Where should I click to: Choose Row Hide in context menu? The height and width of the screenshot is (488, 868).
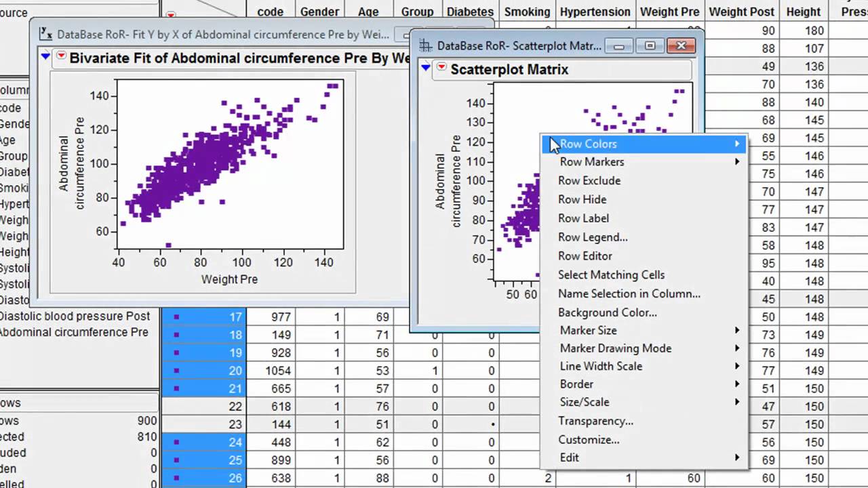coord(644,199)
